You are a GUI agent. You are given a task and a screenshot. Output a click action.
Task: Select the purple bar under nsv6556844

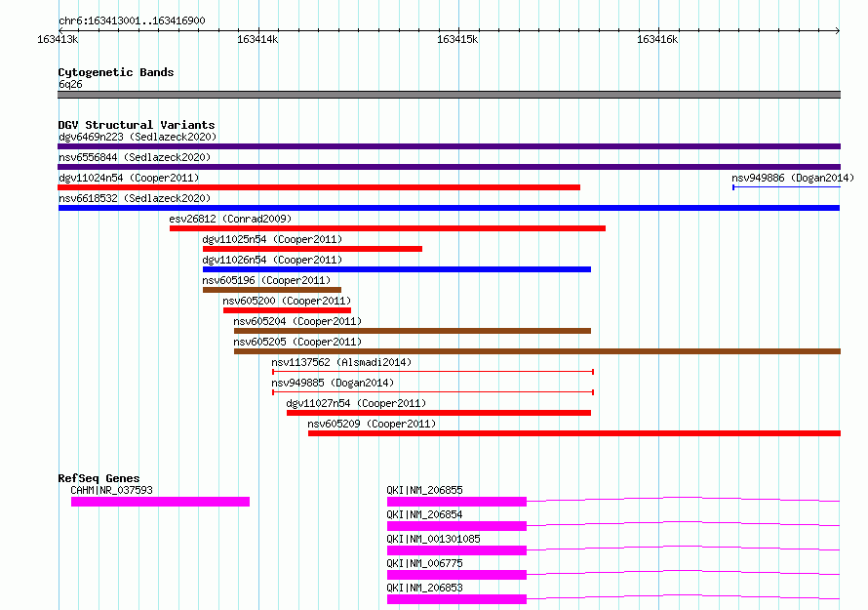(449, 167)
